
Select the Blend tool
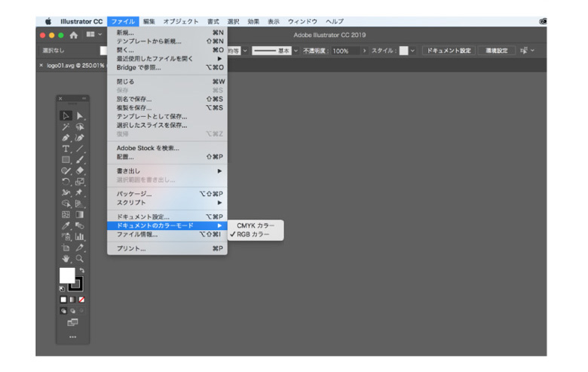tap(79, 226)
